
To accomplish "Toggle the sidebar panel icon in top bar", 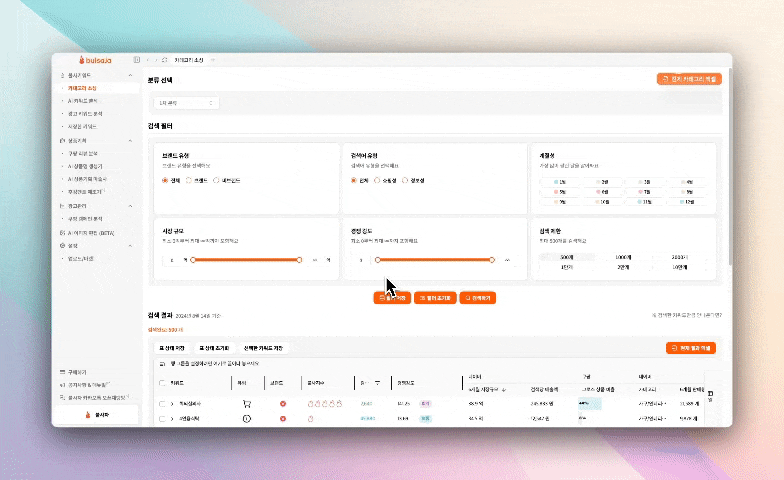I will pos(136,60).
